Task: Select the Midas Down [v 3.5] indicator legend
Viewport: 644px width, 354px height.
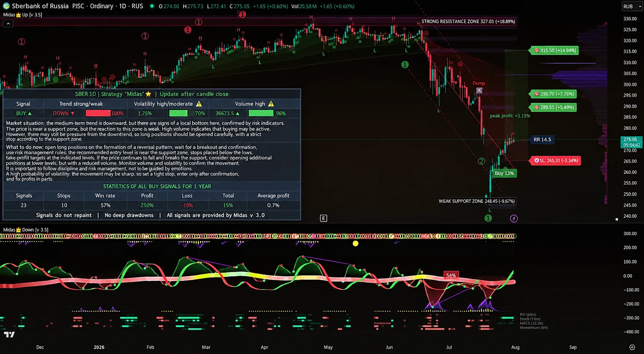Action: [x=26, y=230]
